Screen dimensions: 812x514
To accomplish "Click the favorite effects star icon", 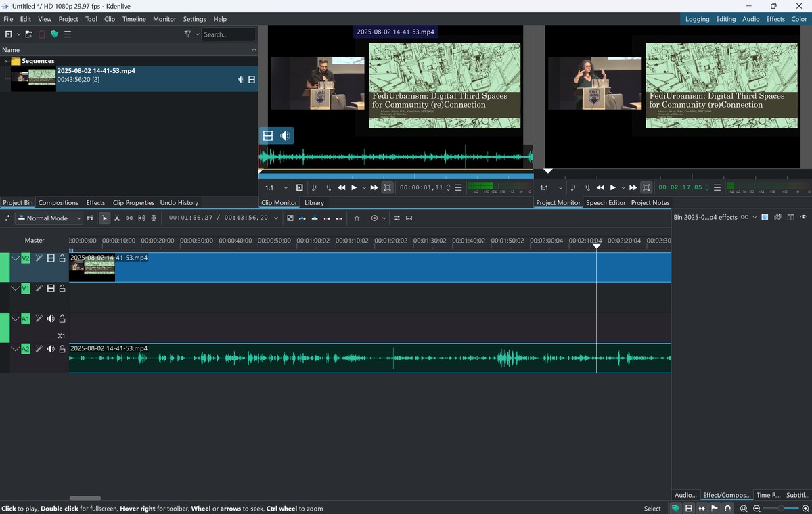I will pyautogui.click(x=357, y=218).
